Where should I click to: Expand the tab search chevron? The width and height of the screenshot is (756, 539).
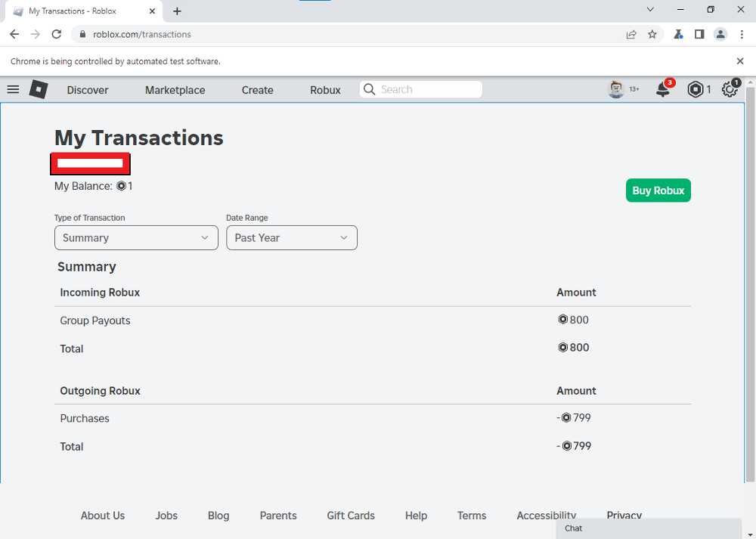click(650, 10)
